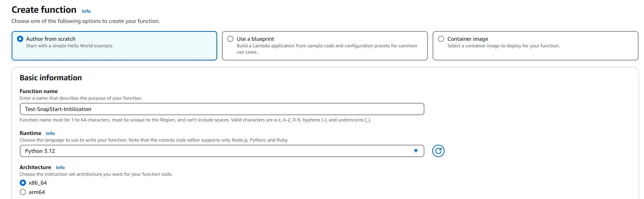Open the Info link beside Create function
Screen dimensions: 644x199
(x=86, y=11)
